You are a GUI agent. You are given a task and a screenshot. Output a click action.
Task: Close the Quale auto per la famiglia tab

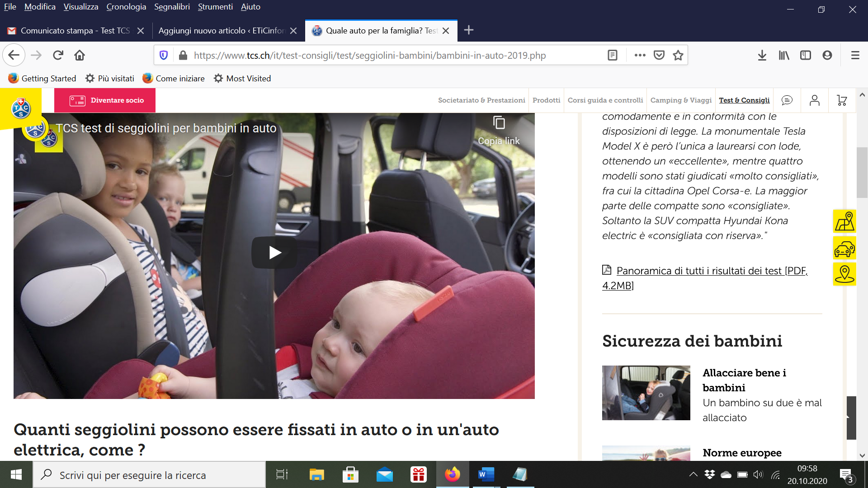click(x=446, y=31)
